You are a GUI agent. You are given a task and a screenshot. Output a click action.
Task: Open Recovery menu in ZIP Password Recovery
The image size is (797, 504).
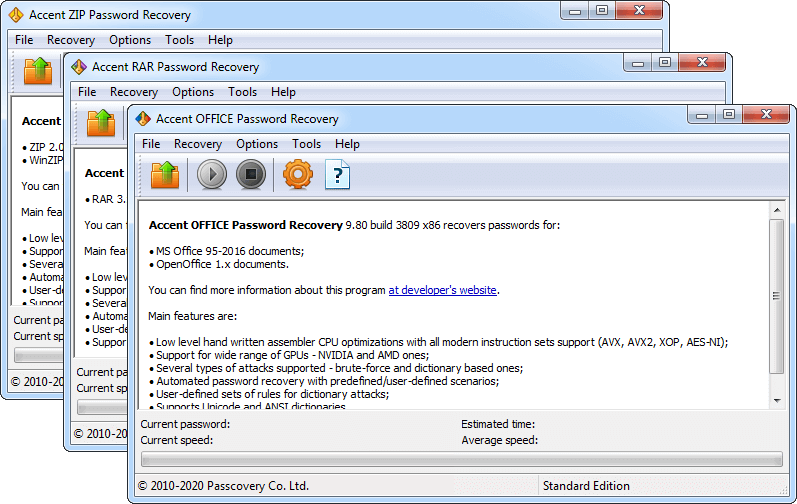click(x=71, y=40)
